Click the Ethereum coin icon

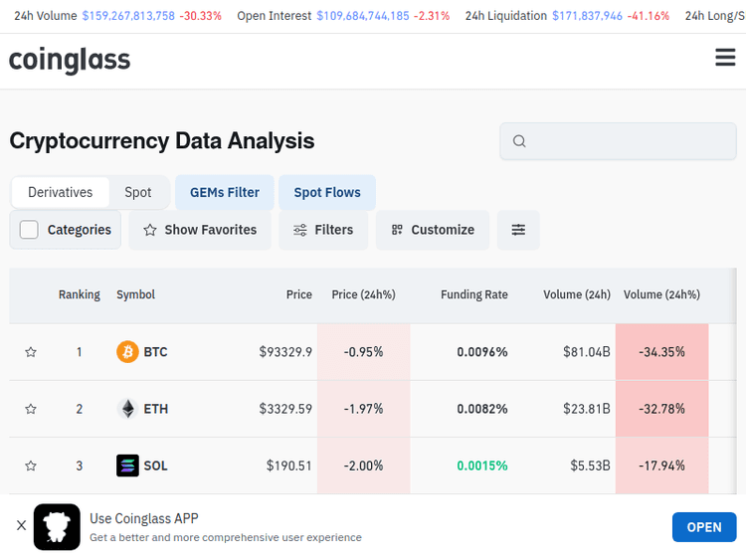[127, 409]
